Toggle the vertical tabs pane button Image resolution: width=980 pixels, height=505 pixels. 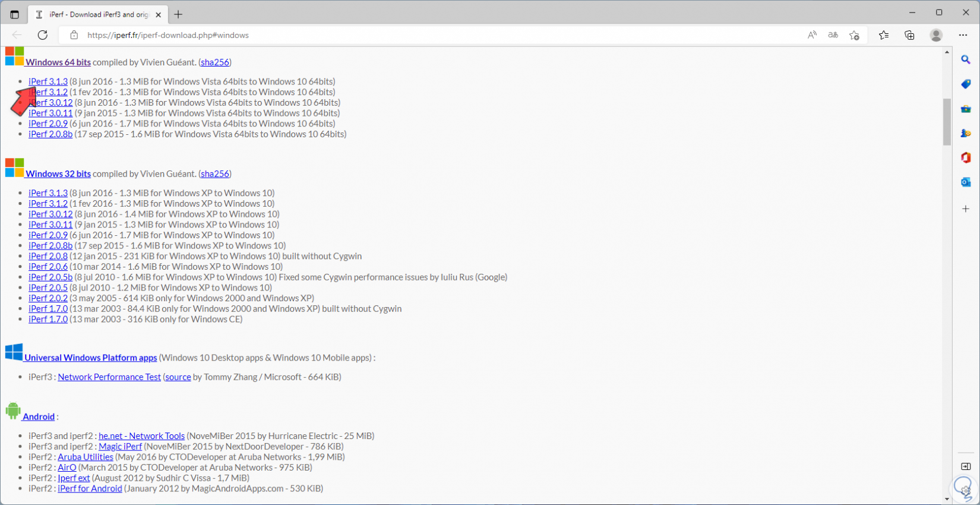[x=14, y=14]
